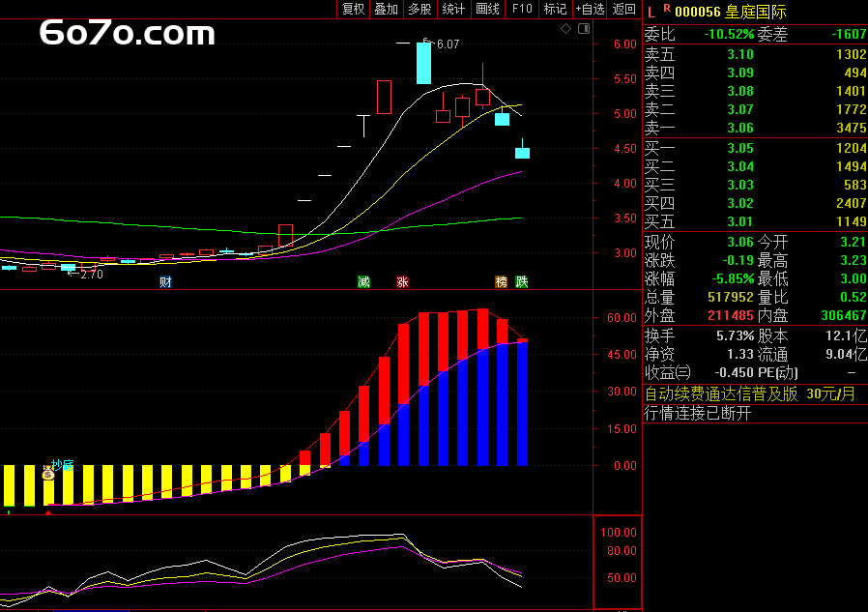Click the 跌 marker icon
Screen dimensions: 868x612
click(521, 282)
